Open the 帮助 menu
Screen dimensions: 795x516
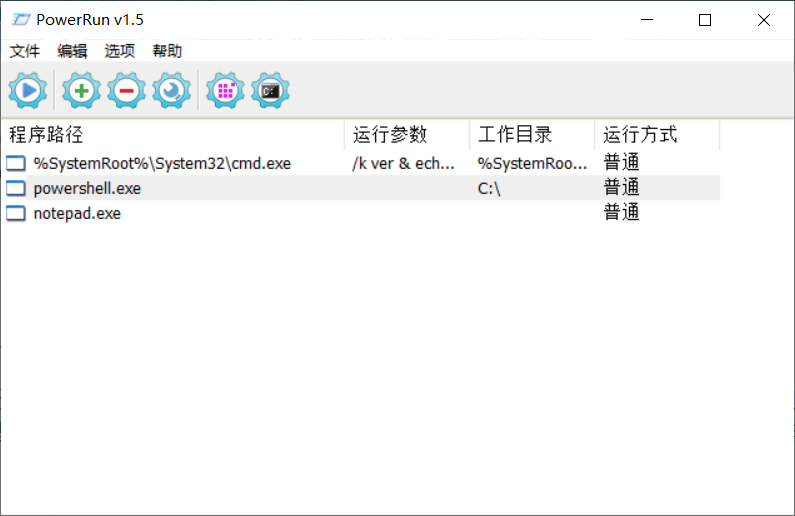[x=167, y=51]
